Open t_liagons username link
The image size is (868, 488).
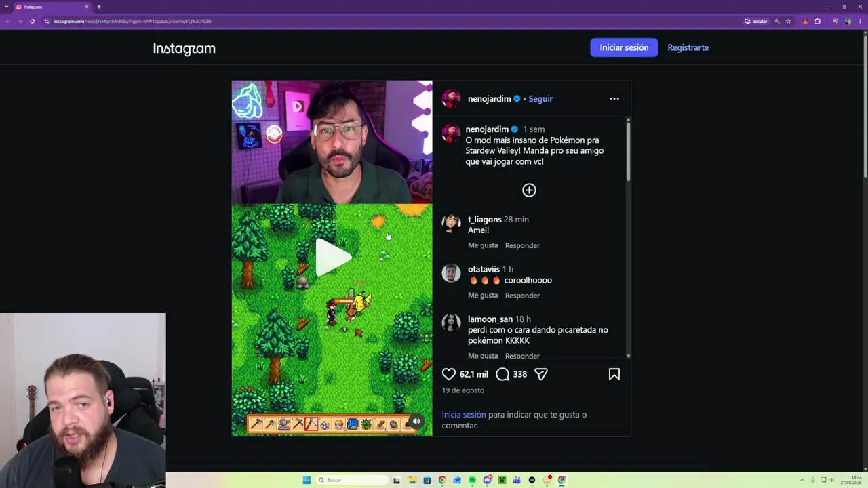484,220
